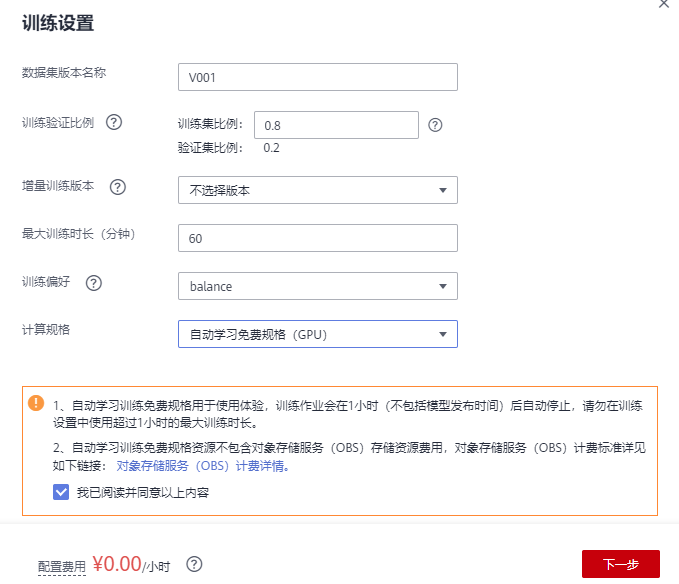Viewport: 679px width, 584px height.
Task: Click help icon beside 训练偏好
Action: (x=94, y=283)
